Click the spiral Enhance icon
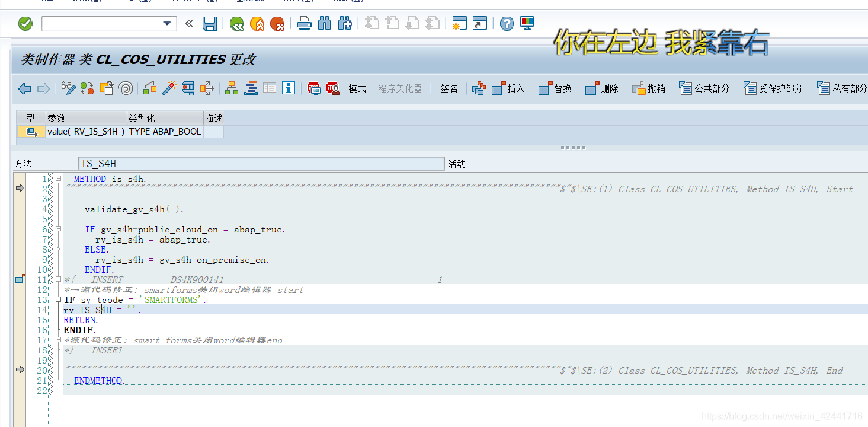The width and height of the screenshot is (868, 427). (x=126, y=89)
